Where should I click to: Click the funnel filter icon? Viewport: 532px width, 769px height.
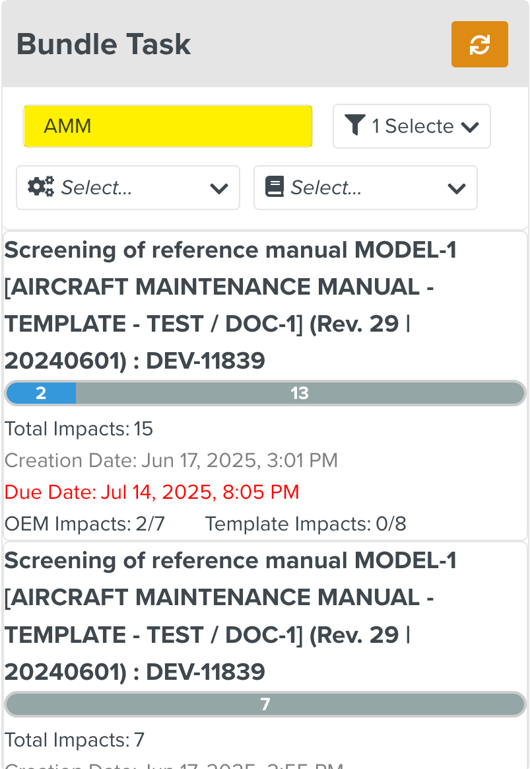coord(355,126)
